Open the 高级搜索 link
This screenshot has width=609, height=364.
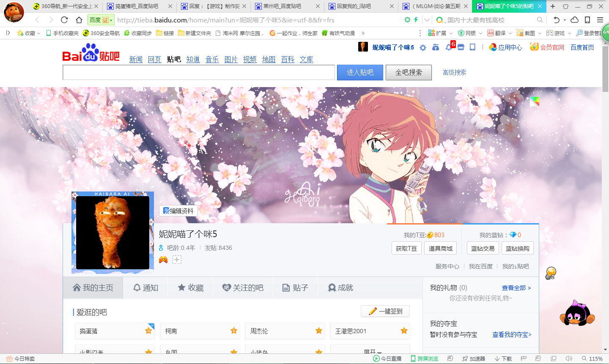(x=454, y=72)
